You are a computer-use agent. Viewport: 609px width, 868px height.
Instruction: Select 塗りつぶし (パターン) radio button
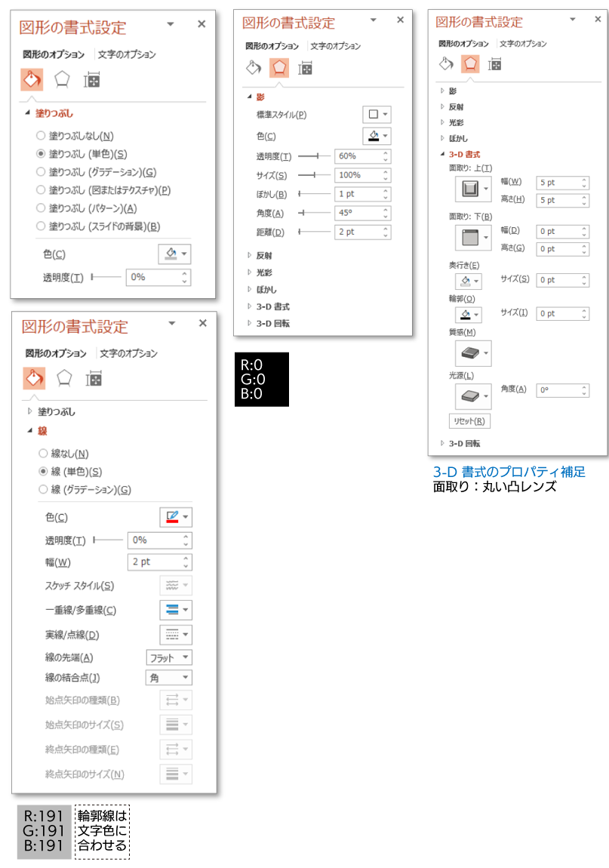pyautogui.click(x=41, y=208)
